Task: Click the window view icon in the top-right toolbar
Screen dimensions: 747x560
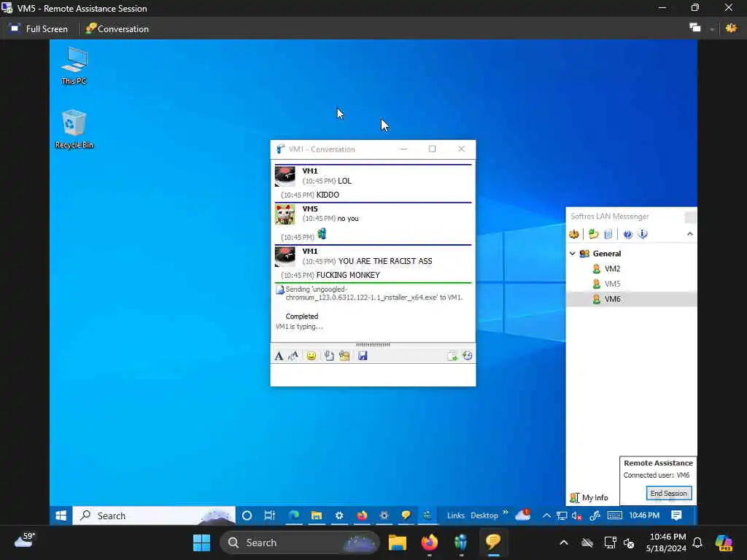Action: [695, 28]
